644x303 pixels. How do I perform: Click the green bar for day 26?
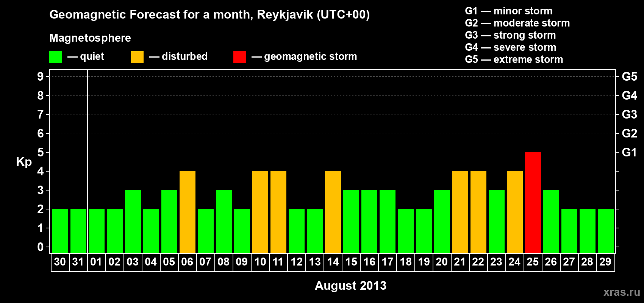tap(551, 221)
